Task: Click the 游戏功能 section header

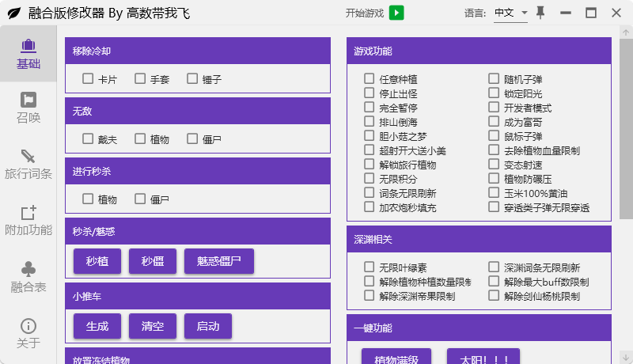Action: (x=479, y=51)
